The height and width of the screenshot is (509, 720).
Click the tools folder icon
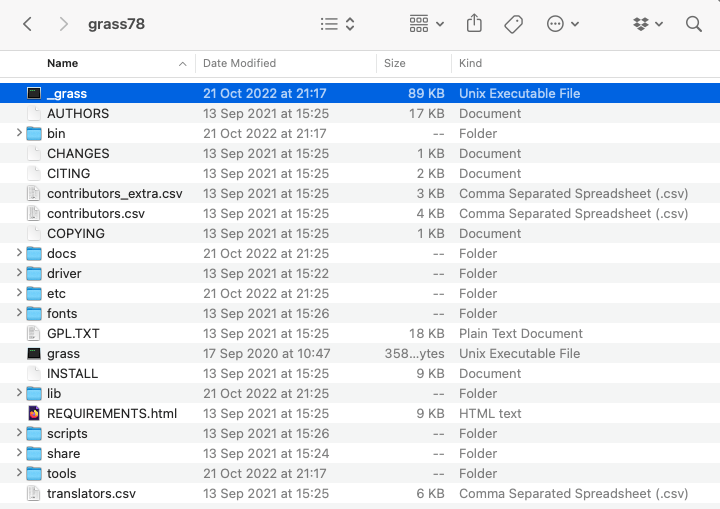(34, 474)
